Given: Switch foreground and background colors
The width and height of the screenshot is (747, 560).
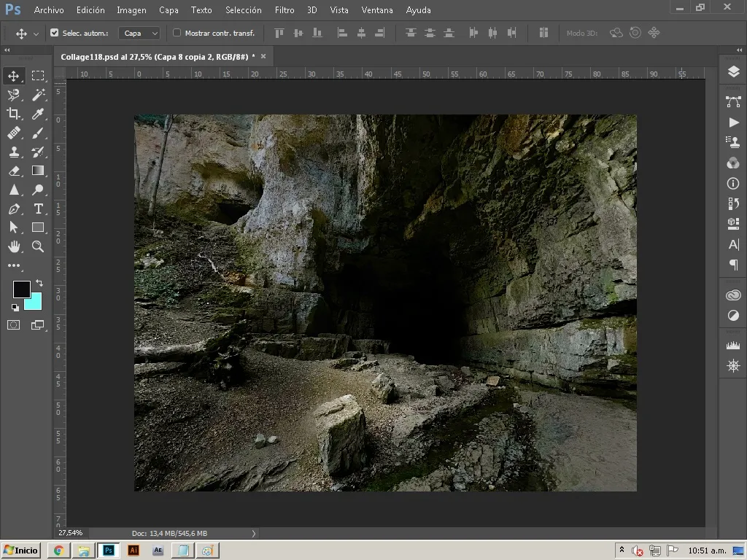Looking at the screenshot, I should click(x=39, y=283).
